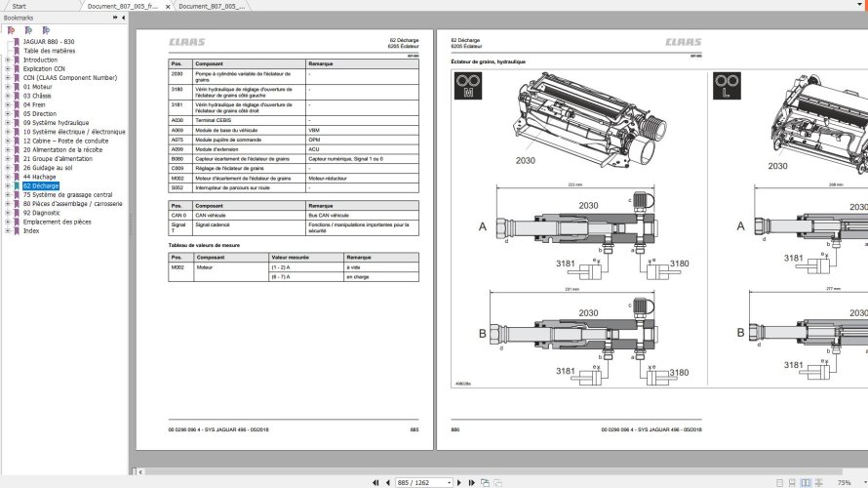Open bookmark JAGUAR 880 - 830

pos(49,42)
